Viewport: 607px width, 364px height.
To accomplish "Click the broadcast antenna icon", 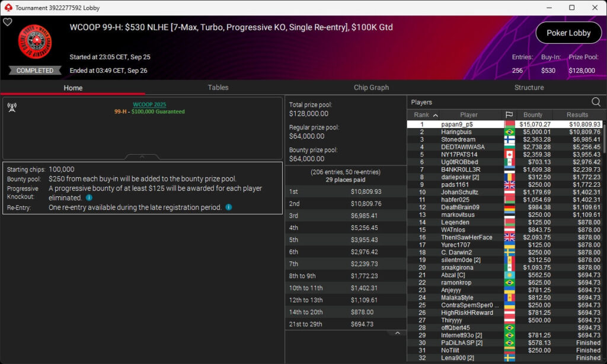I will pos(12,107).
